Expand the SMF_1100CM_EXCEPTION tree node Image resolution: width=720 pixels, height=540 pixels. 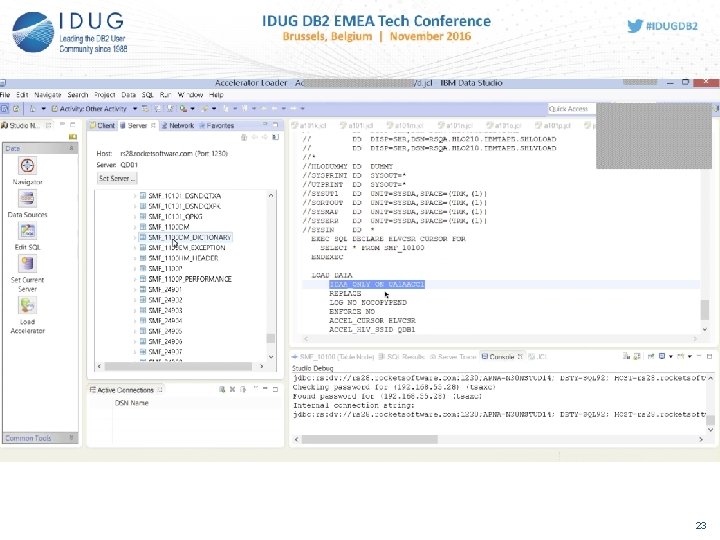pyautogui.click(x=135, y=248)
